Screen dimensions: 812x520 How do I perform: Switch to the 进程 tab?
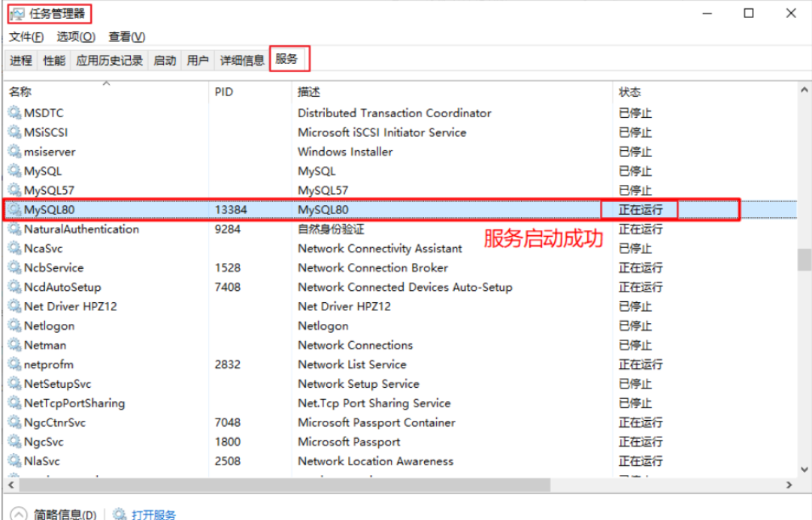(x=21, y=61)
